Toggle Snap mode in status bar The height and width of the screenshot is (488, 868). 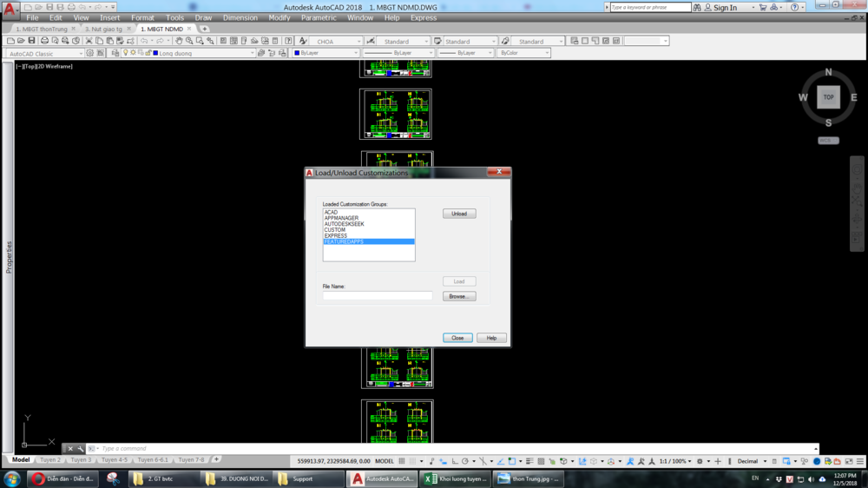point(412,461)
